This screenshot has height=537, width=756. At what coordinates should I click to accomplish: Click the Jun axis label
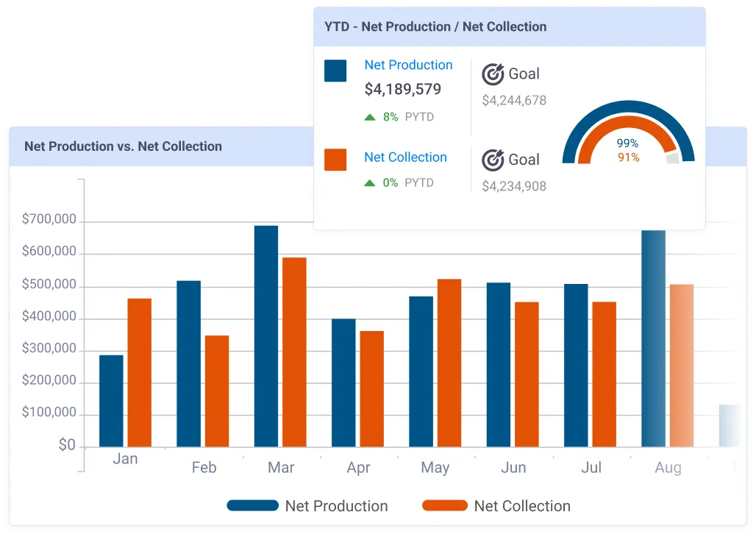(x=513, y=468)
